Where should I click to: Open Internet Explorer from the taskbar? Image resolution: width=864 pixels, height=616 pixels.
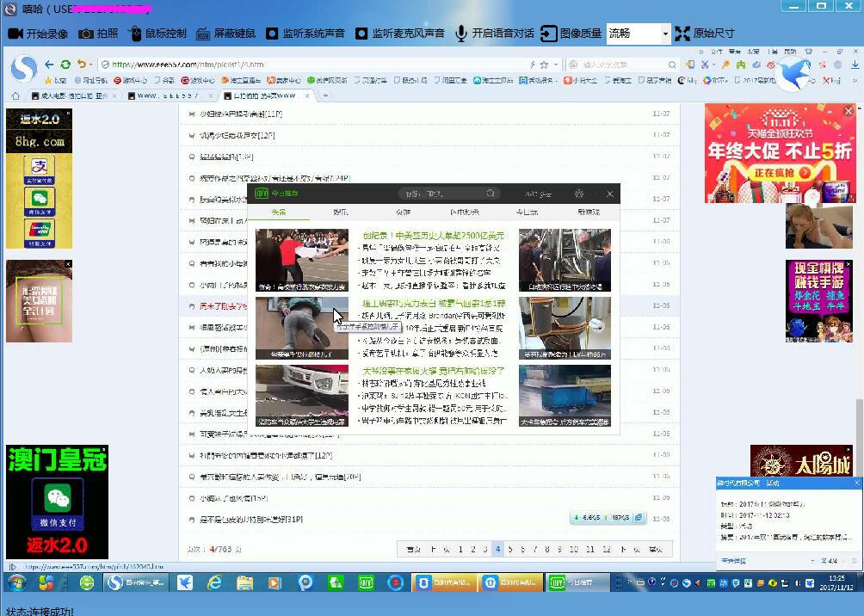tap(214, 582)
